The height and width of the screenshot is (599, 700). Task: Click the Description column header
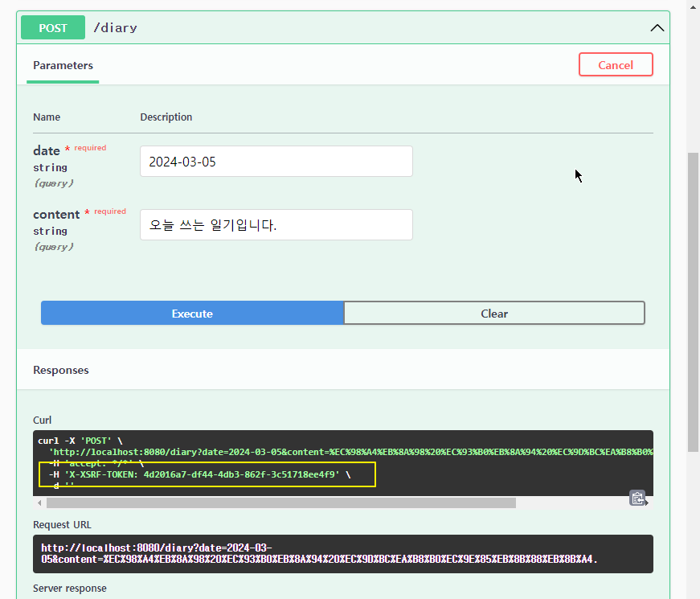pyautogui.click(x=166, y=117)
